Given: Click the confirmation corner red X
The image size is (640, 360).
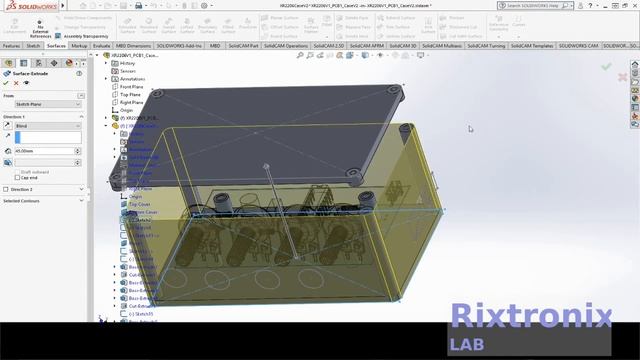Looking at the screenshot, I should point(622,77).
